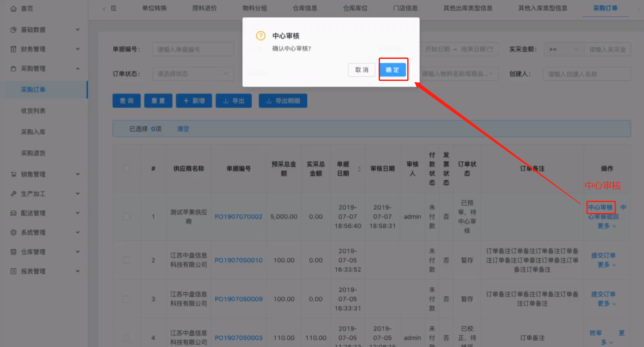Screen dimensions: 644x347
Task: Toggle the select-all checkbox in table header
Action: click(x=126, y=169)
